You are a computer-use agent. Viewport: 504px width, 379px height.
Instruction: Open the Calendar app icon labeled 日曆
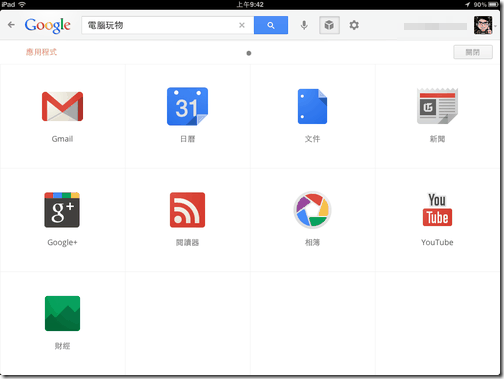[x=187, y=106]
